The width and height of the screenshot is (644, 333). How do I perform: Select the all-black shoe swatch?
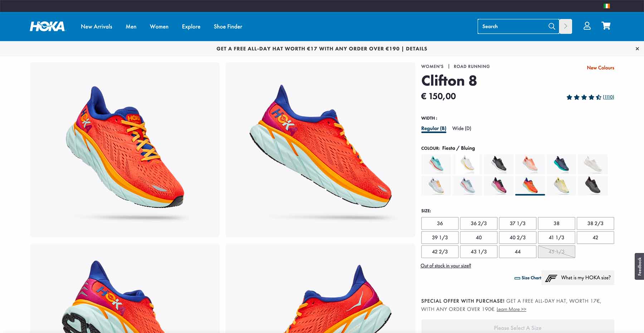coord(592,186)
